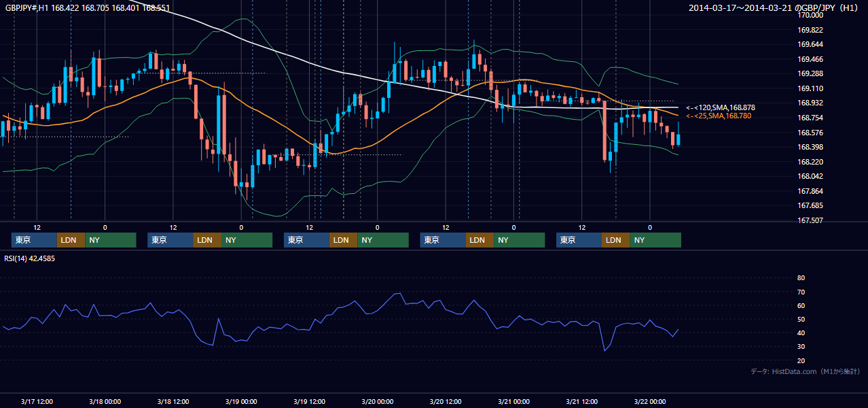
Task: Select the 168.042 price axis label
Action: [x=810, y=176]
